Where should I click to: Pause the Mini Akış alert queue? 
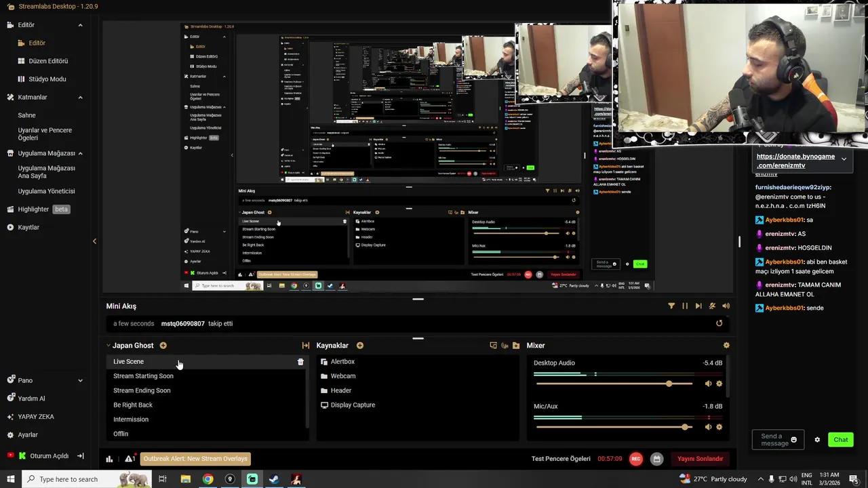pyautogui.click(x=685, y=306)
